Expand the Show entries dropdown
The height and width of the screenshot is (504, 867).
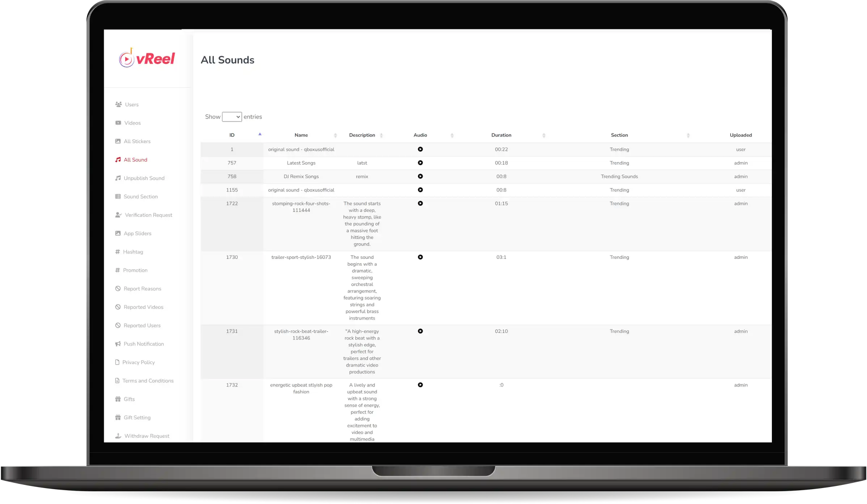(232, 116)
